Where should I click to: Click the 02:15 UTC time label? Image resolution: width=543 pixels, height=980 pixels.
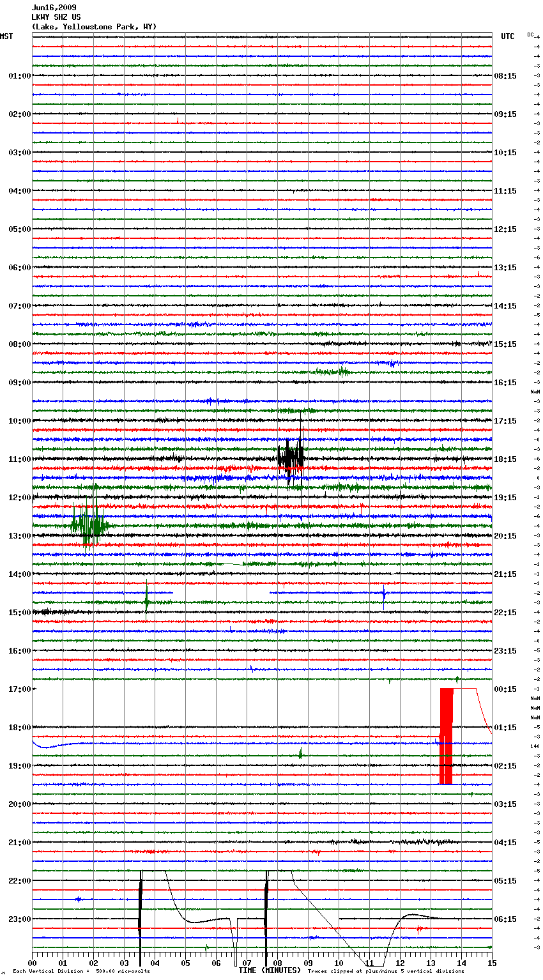[x=505, y=766]
